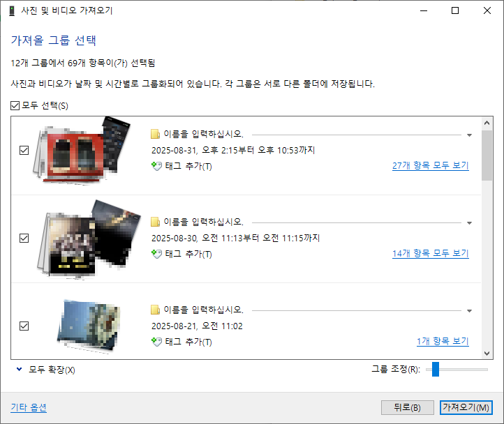
Task: Click the scrollbar down arrow of the group list
Action: pos(487,354)
